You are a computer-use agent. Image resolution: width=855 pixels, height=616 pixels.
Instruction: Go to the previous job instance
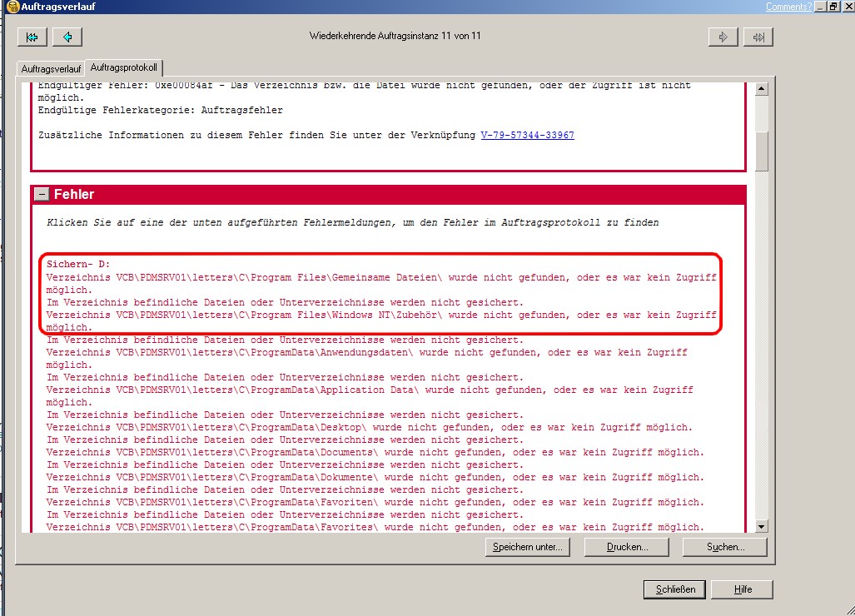pyautogui.click(x=67, y=37)
